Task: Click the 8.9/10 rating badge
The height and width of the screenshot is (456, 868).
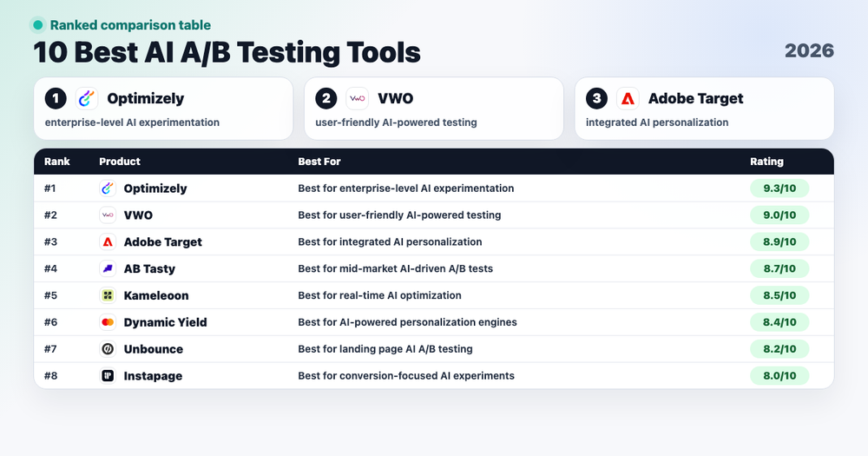Action: (779, 241)
